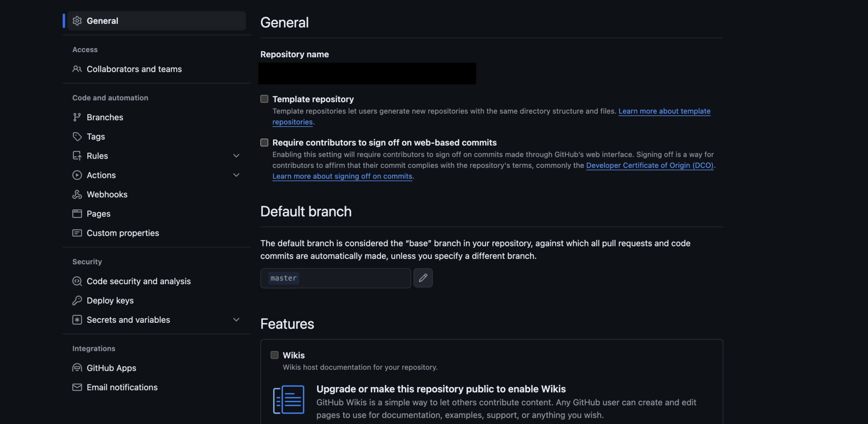Enable the Template repository checkbox
The width and height of the screenshot is (868, 424).
click(264, 98)
